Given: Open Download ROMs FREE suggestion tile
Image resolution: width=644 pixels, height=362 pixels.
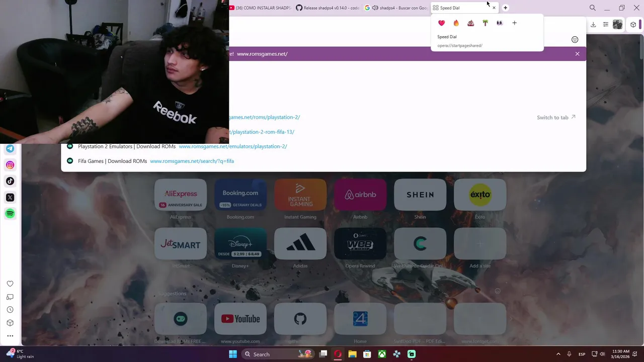Looking at the screenshot, I should click(x=181, y=319).
